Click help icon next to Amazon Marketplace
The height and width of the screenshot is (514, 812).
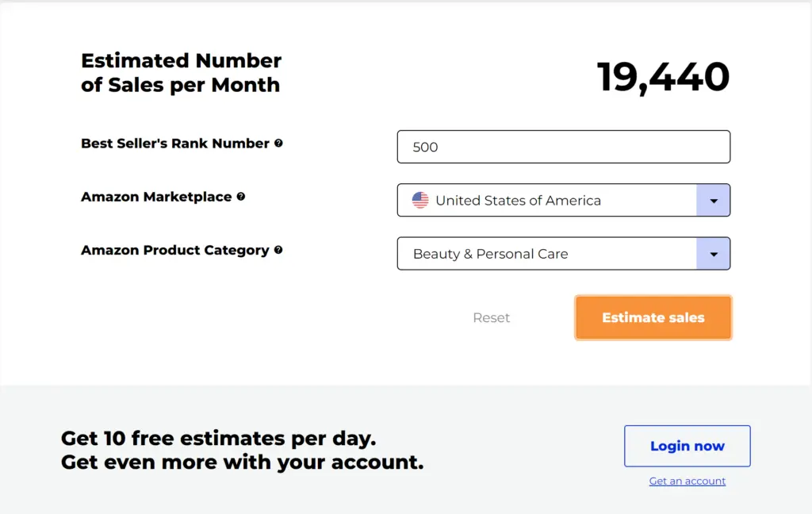click(241, 197)
